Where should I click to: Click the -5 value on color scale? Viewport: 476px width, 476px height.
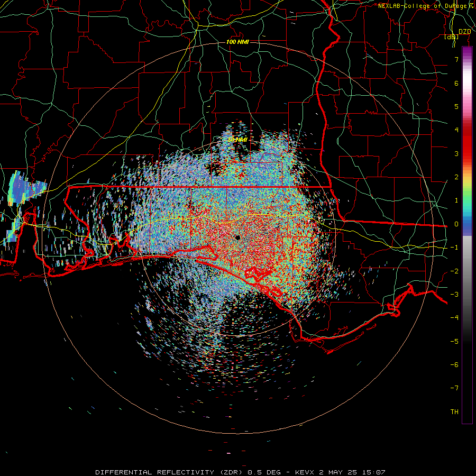click(454, 342)
